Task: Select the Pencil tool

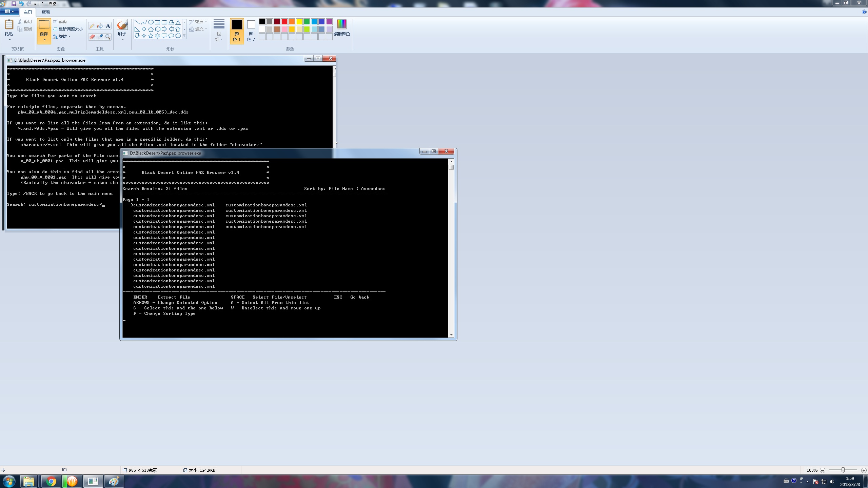Action: pos(92,26)
